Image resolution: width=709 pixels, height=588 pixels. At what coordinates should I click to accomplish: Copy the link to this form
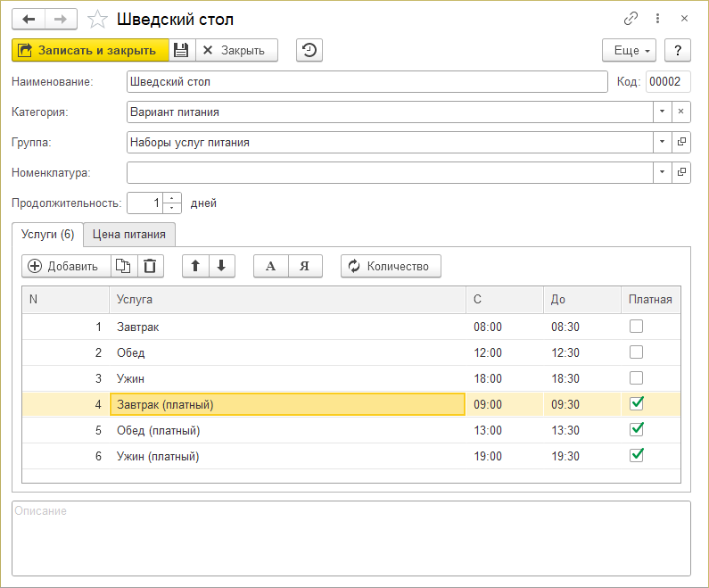coord(631,19)
